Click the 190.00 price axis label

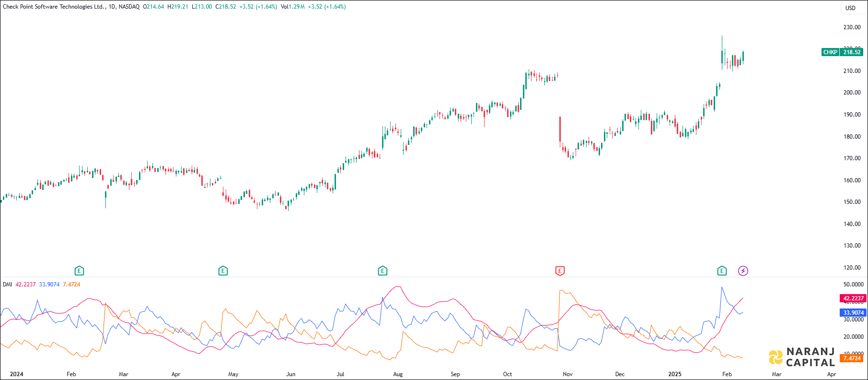pos(852,115)
